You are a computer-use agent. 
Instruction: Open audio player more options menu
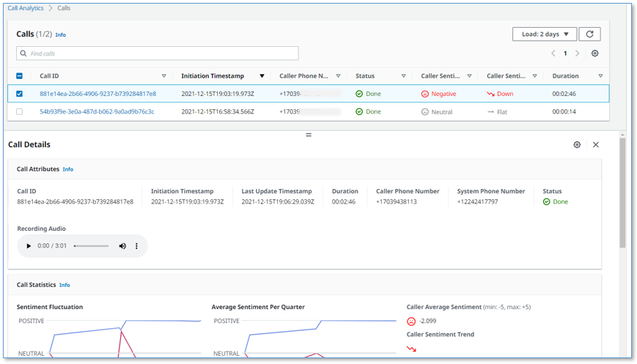[x=136, y=246]
